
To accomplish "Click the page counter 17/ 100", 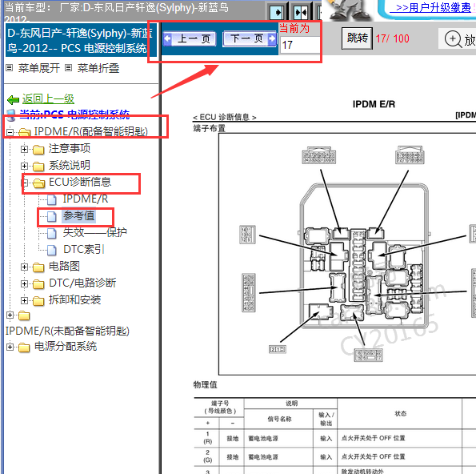I will (x=392, y=38).
